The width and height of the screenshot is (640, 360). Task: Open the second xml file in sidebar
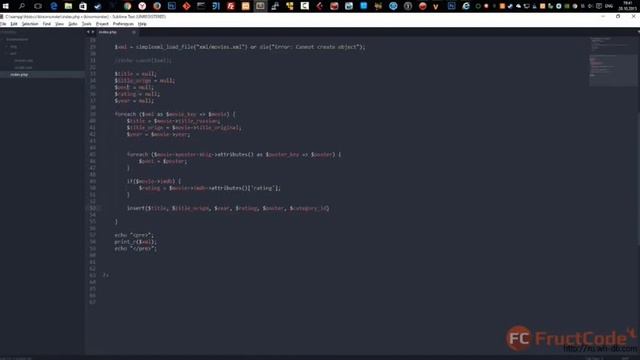(23, 67)
